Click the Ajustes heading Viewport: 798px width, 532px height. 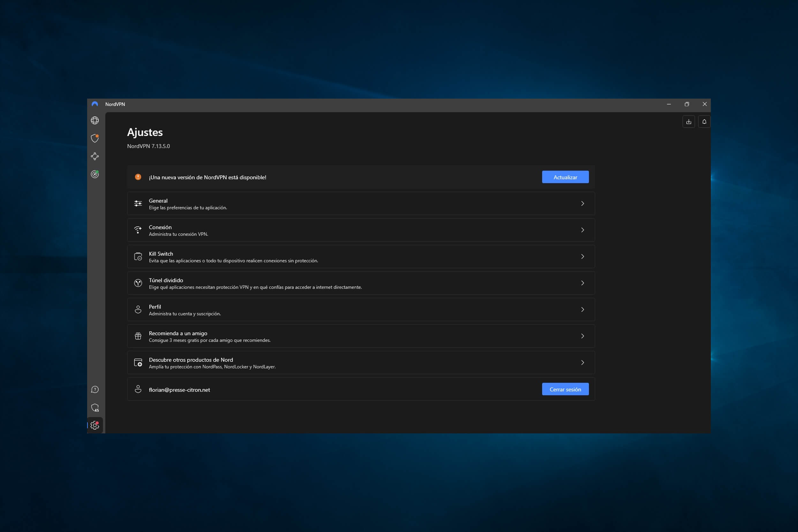145,132
